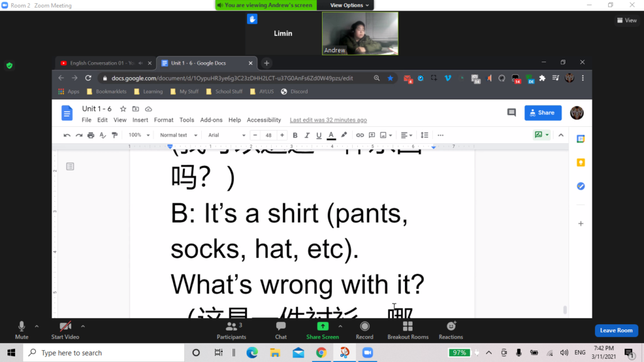This screenshot has height=362, width=644.
Task: Undo the last edit in Google Docs
Action: point(67,135)
